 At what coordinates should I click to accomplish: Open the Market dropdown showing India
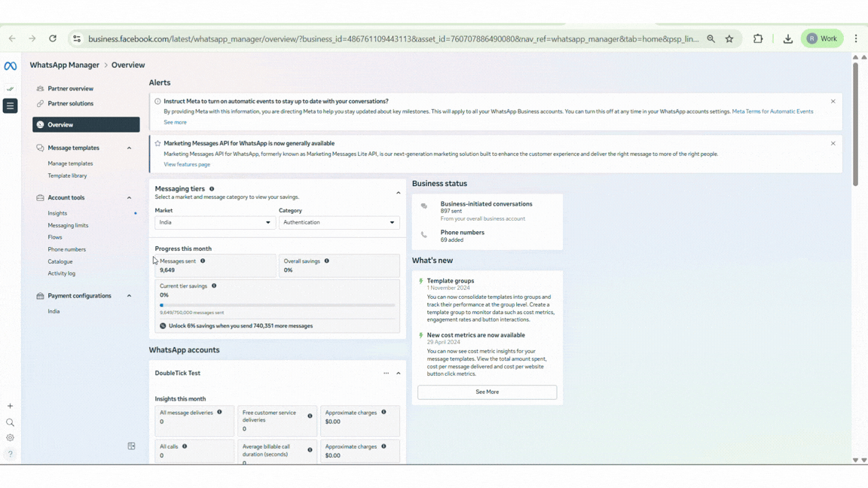click(x=215, y=223)
